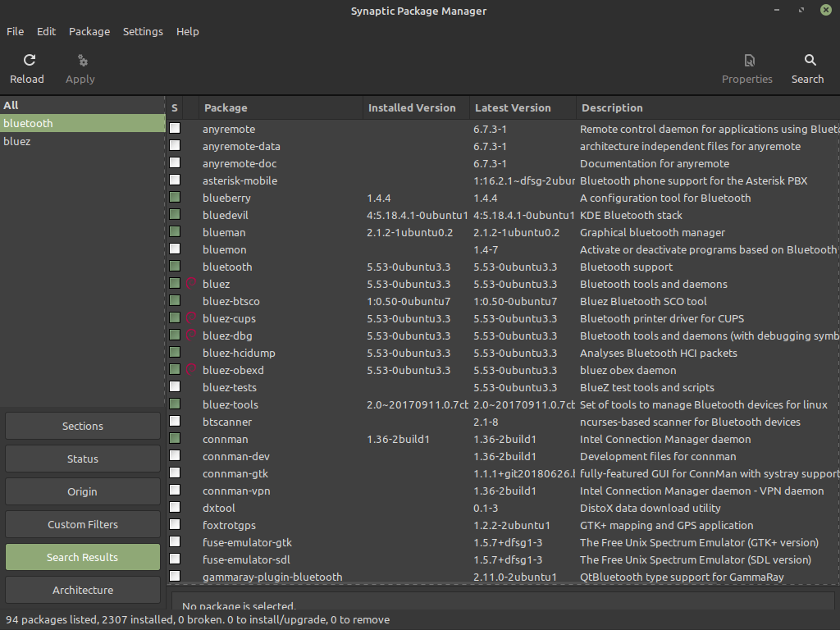
Task: Open the Package menu
Action: [89, 31]
